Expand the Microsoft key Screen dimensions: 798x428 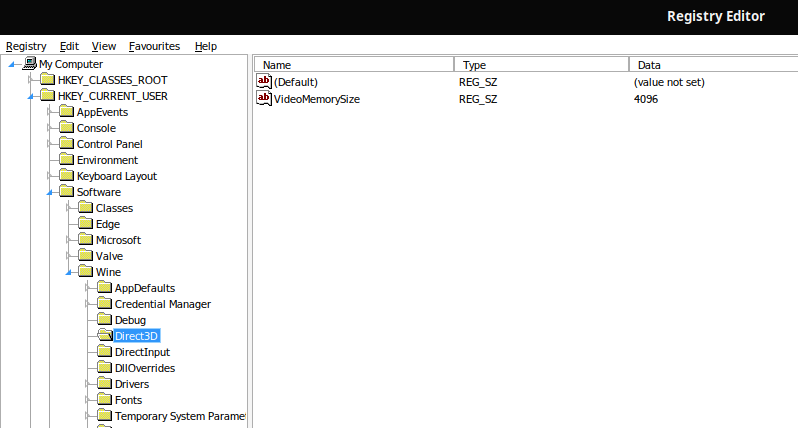click(68, 240)
